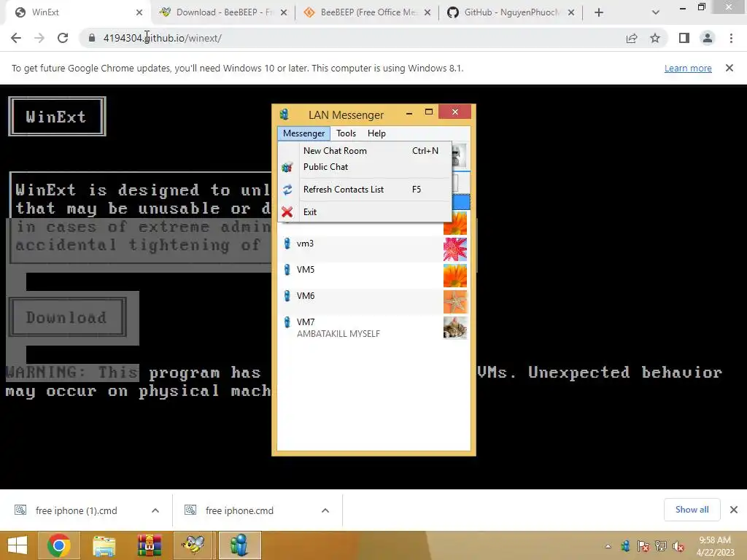
Task: Click the vm3 pink flower avatar
Action: click(455, 249)
